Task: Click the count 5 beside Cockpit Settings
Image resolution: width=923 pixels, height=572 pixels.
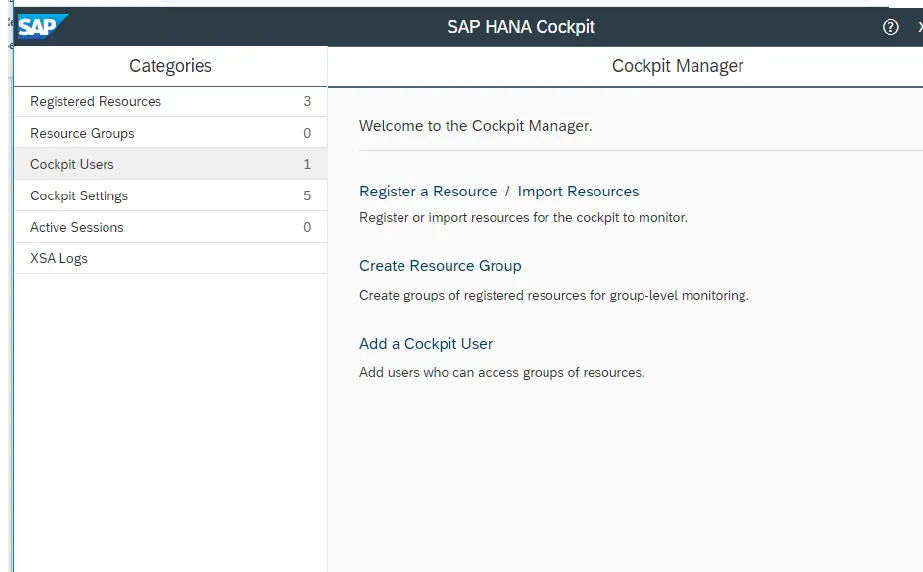Action: (x=307, y=196)
